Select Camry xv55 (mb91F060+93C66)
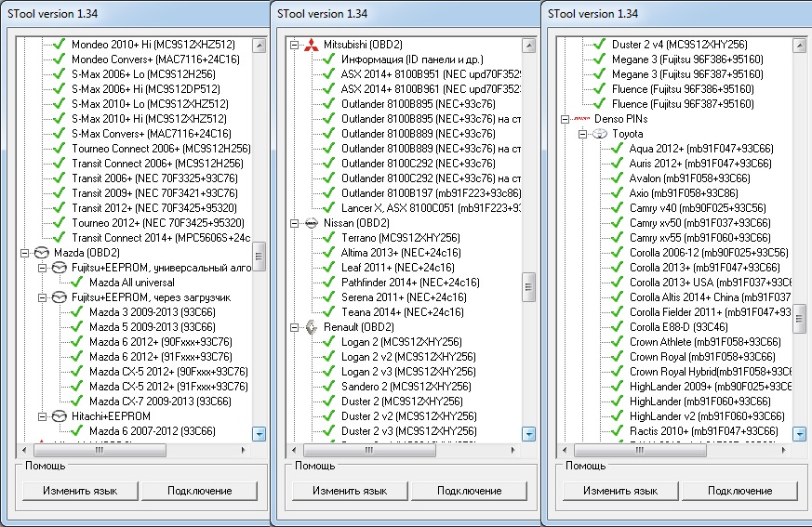Viewport: 812px width, 527px height. point(700,238)
